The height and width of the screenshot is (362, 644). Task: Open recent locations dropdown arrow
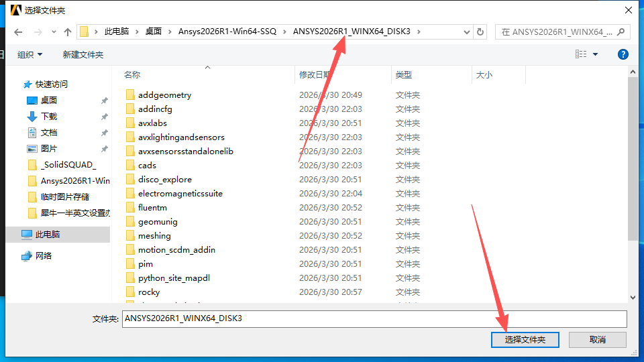pyautogui.click(x=54, y=32)
